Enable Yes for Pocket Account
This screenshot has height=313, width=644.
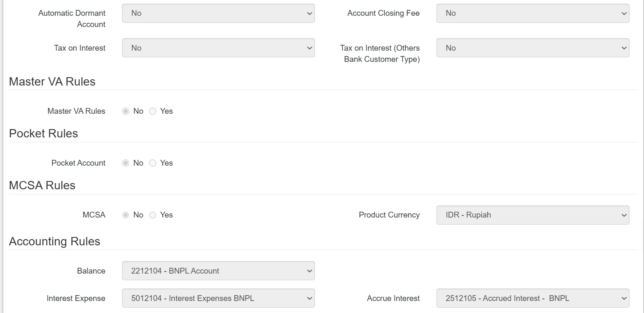[153, 163]
